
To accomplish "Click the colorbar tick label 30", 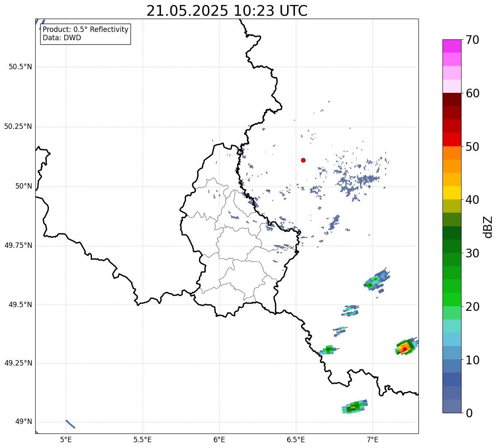I will click(x=472, y=253).
